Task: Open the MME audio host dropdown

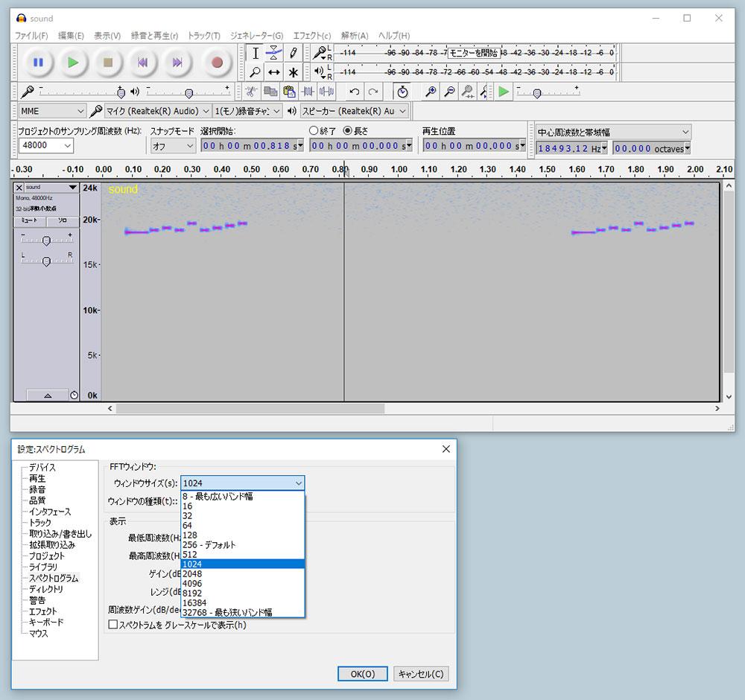Action: 51,111
